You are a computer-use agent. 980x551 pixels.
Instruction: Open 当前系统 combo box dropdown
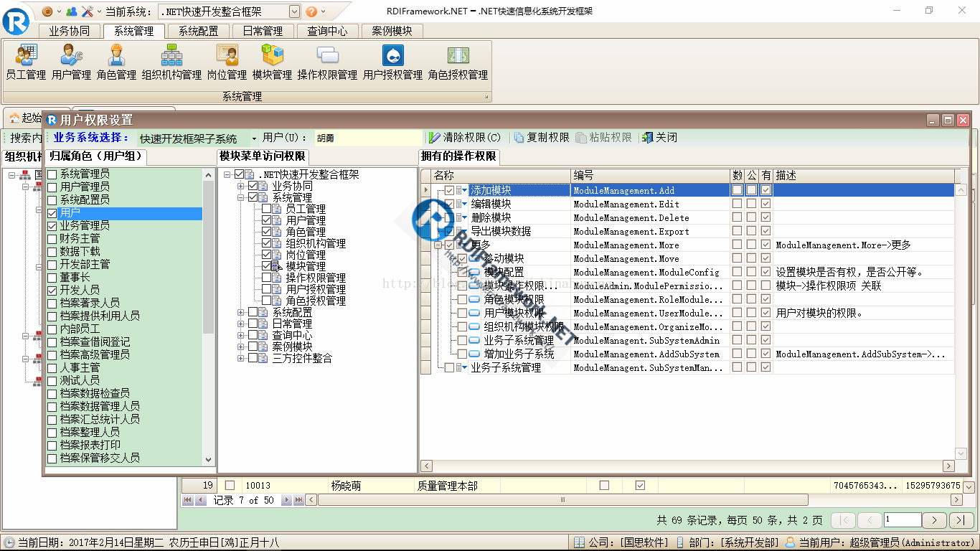click(x=294, y=11)
